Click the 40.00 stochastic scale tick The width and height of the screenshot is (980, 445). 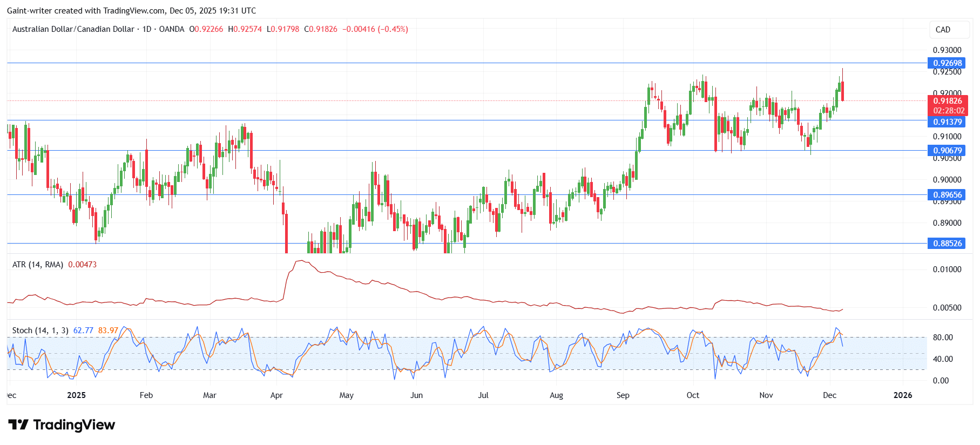(943, 359)
